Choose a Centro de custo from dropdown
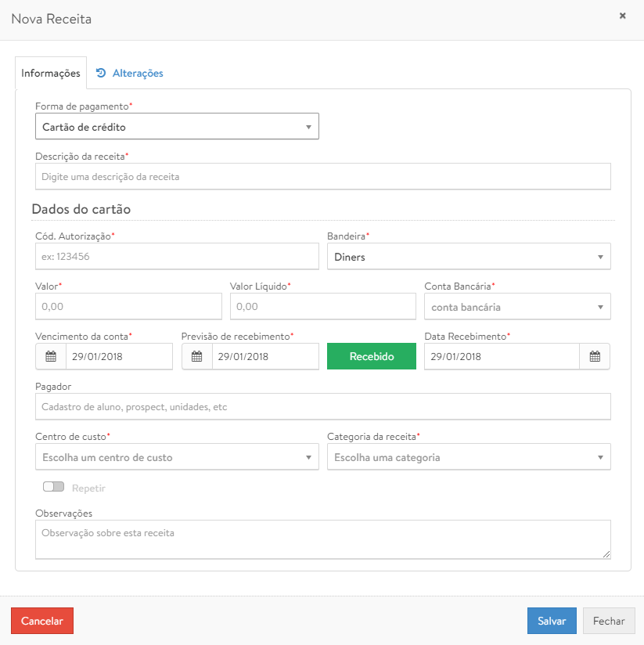This screenshot has height=645, width=644. pos(177,457)
